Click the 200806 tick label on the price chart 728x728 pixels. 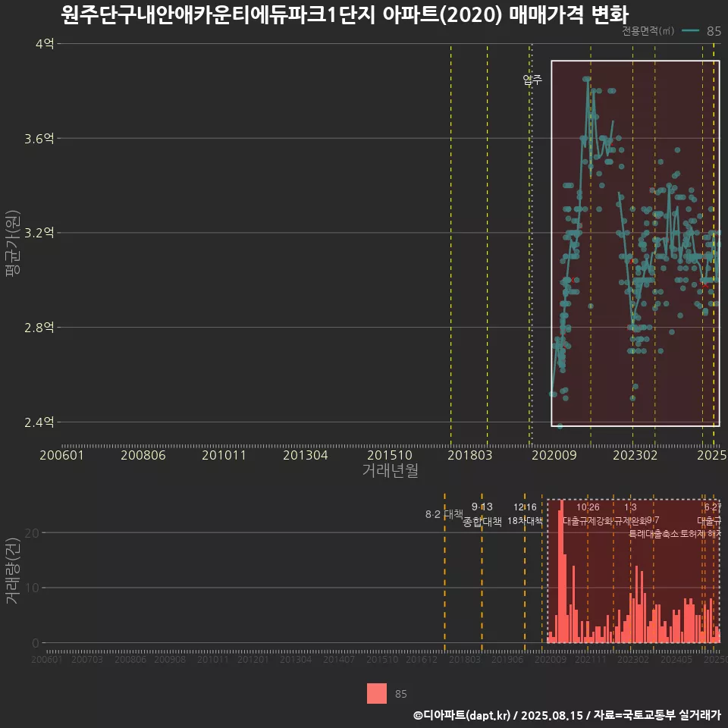tap(143, 455)
